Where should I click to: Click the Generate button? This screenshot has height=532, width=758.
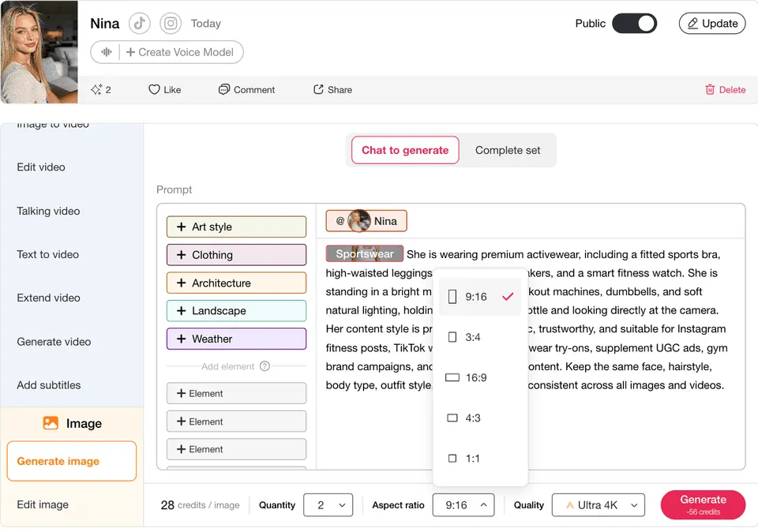[703, 505]
